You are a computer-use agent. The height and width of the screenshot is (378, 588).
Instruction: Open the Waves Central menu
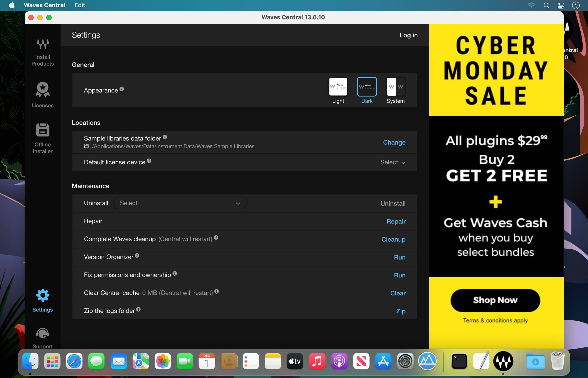tap(44, 5)
